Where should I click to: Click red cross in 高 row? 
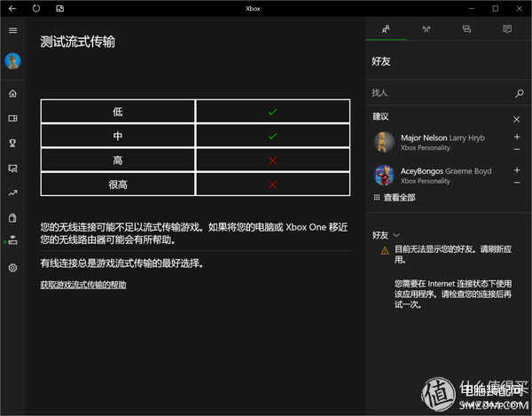272,161
